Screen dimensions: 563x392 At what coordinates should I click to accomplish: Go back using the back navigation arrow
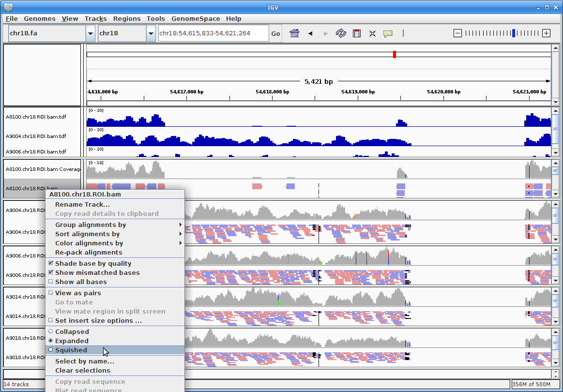(310, 33)
